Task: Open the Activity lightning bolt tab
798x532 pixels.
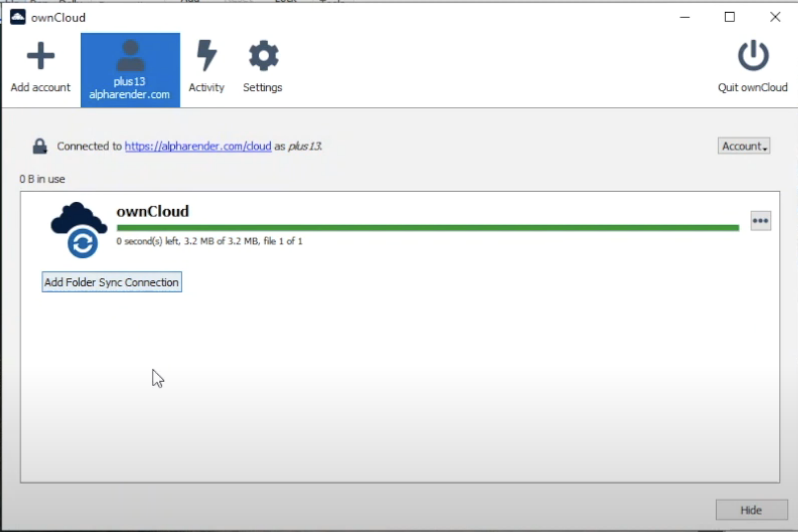Action: [x=207, y=55]
